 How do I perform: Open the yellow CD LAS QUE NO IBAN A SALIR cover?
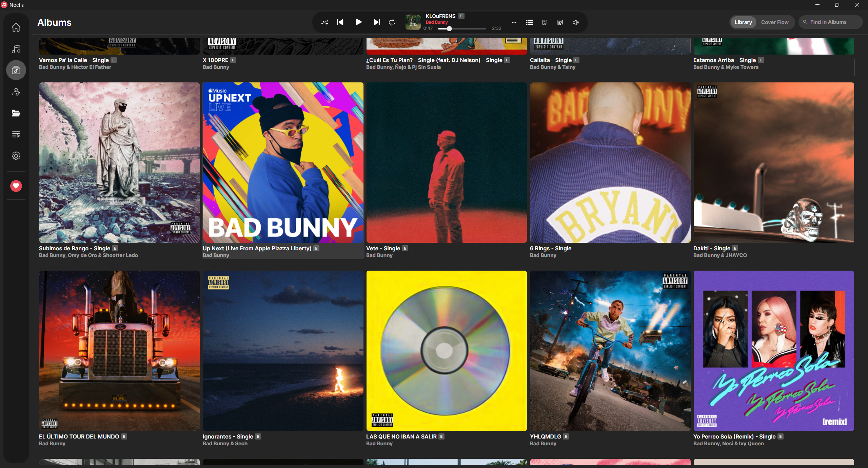point(447,351)
